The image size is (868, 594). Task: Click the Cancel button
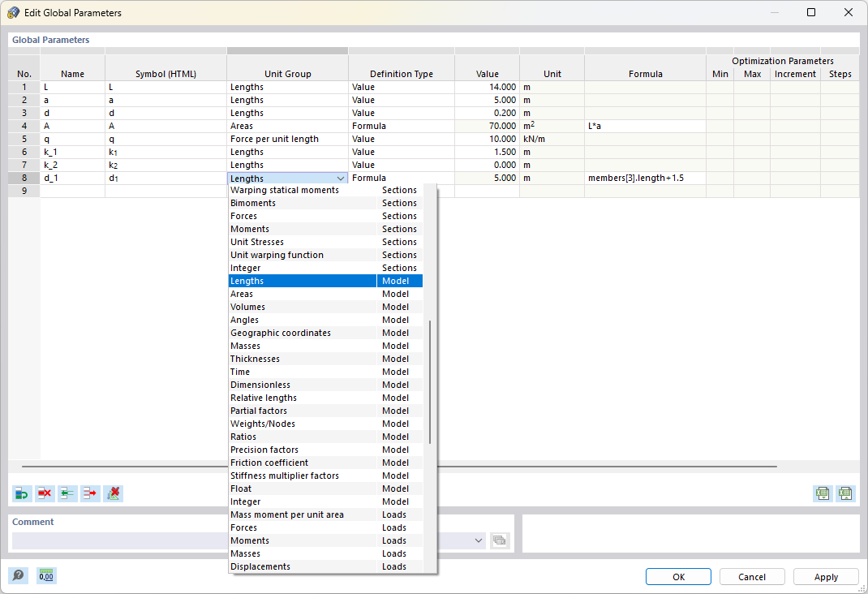(752, 576)
